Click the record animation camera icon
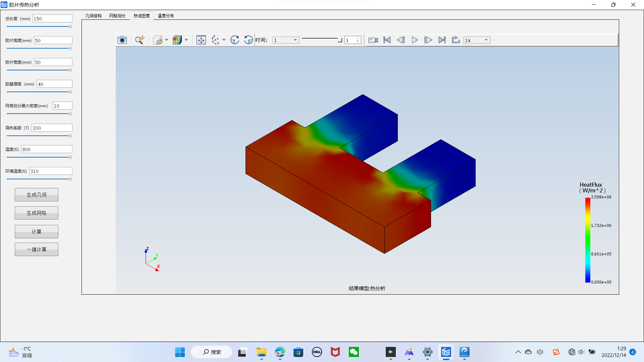Viewport: 644px width, 362px height. (x=373, y=40)
